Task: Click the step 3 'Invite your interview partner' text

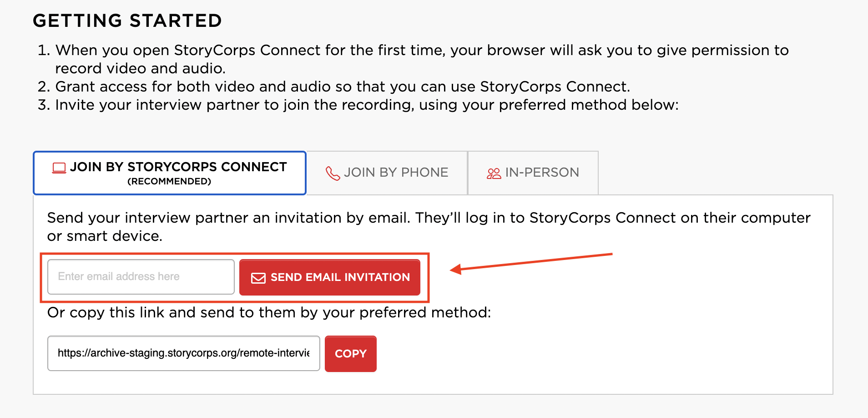Action: click(367, 105)
